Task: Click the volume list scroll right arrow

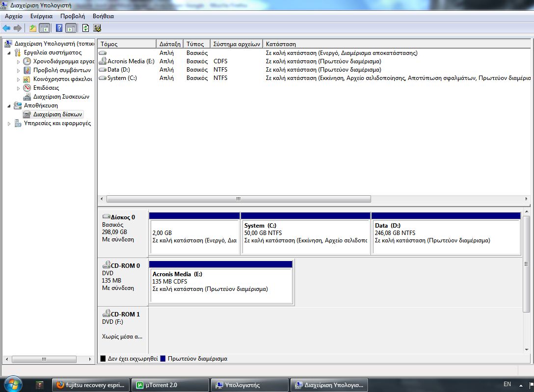Action: coord(526,199)
